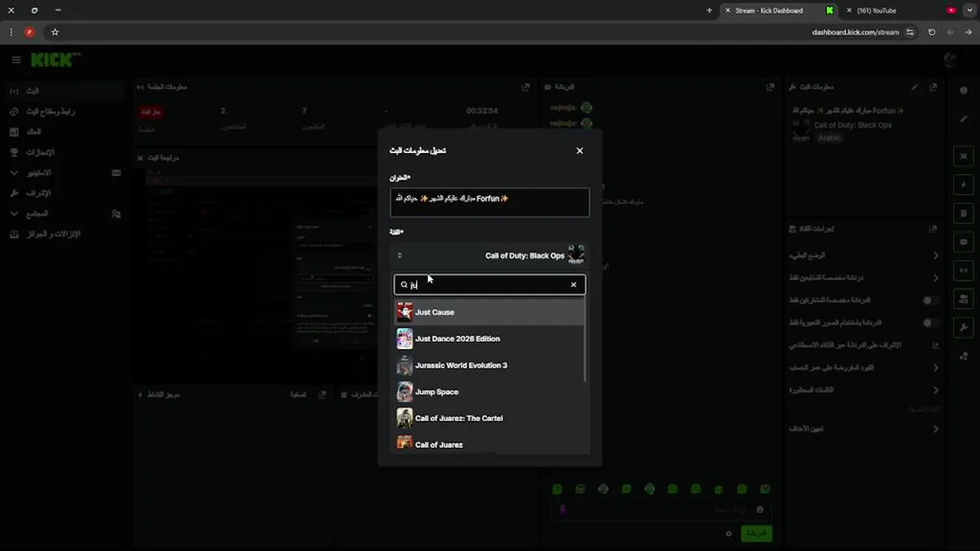Expand the banned words row chevron

[936, 390]
